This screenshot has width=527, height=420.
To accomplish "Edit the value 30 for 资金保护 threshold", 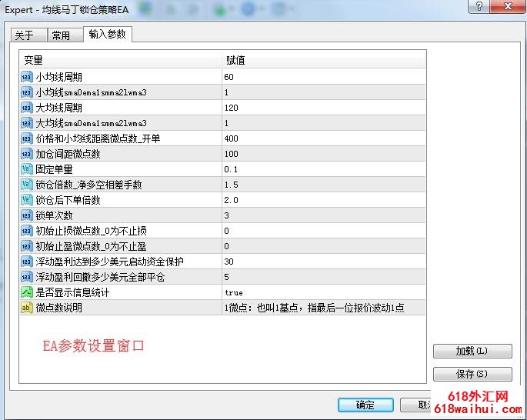I will [x=324, y=262].
